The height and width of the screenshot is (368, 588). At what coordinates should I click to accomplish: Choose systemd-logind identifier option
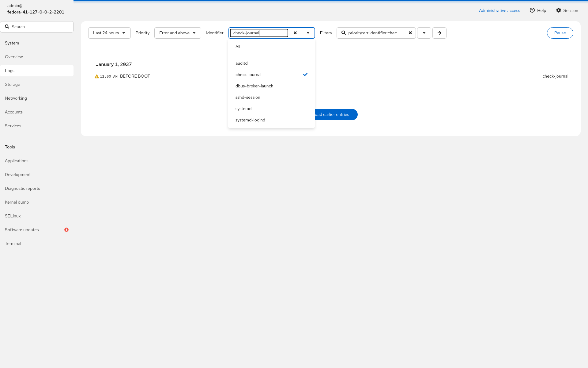point(271,120)
